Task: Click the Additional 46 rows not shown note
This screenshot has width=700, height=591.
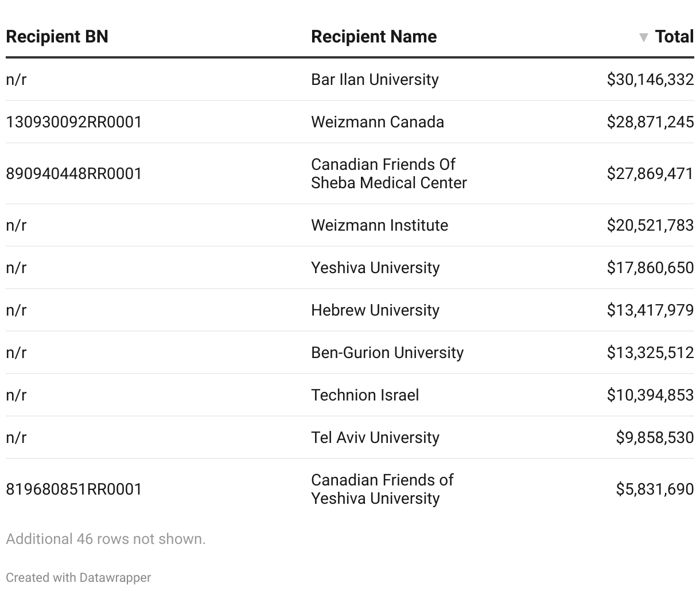Action: (106, 539)
